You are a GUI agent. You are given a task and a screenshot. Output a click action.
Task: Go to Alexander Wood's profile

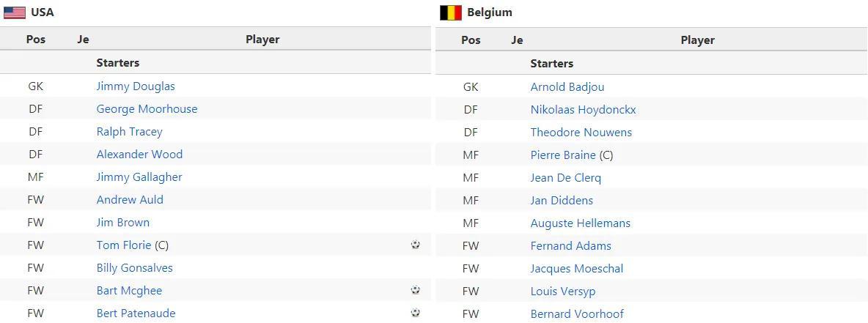[139, 155]
